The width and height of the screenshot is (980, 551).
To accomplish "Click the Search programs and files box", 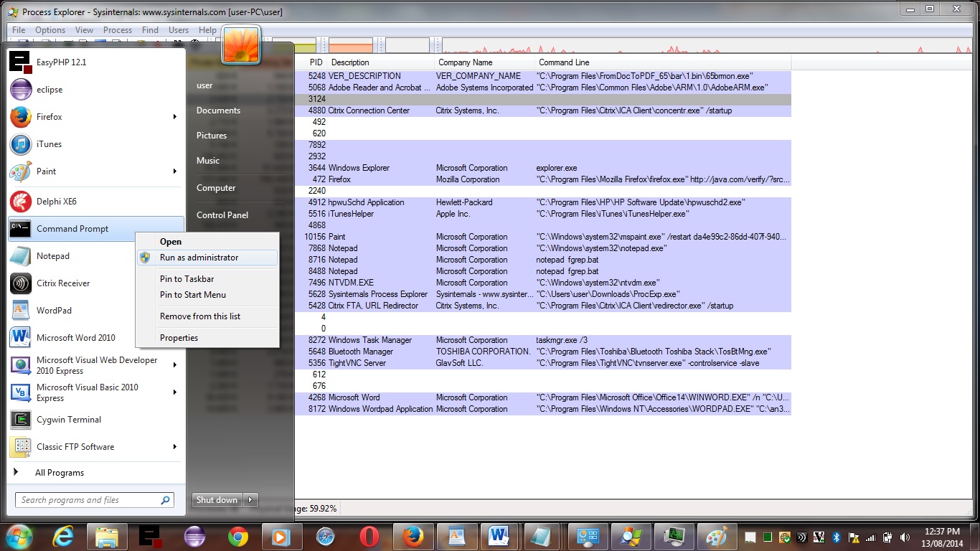I will [x=94, y=500].
